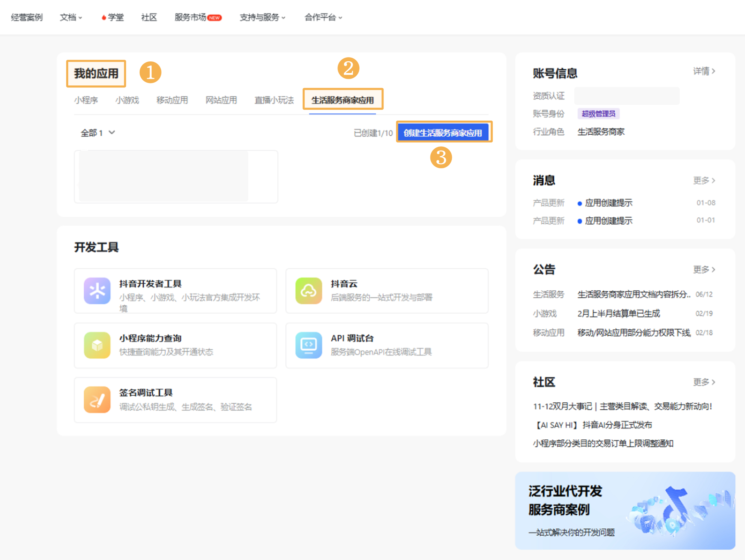Open 社区 in the top navigation
The image size is (745, 560).
(x=149, y=17)
